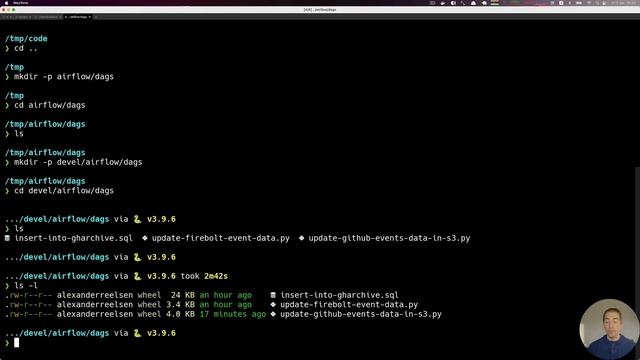Click the '17 minutes ago' timestamp

pos(233,314)
